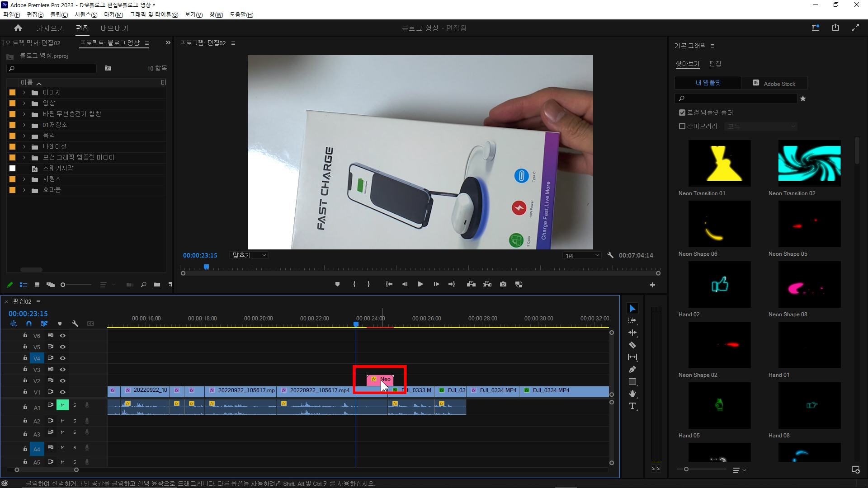Click the Export Frame camera icon

[x=503, y=284]
